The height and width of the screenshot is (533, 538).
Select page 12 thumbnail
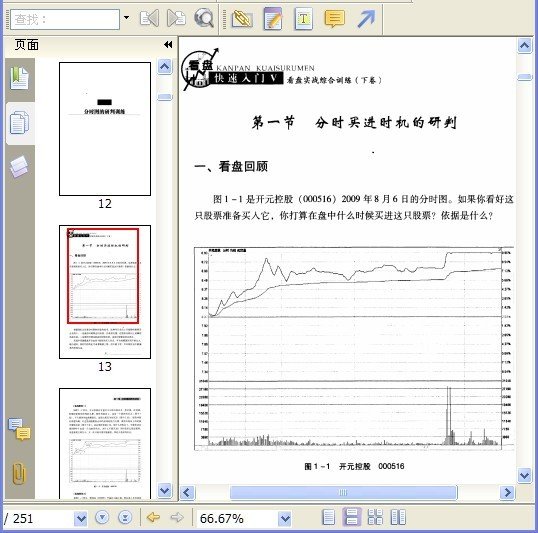coord(105,129)
